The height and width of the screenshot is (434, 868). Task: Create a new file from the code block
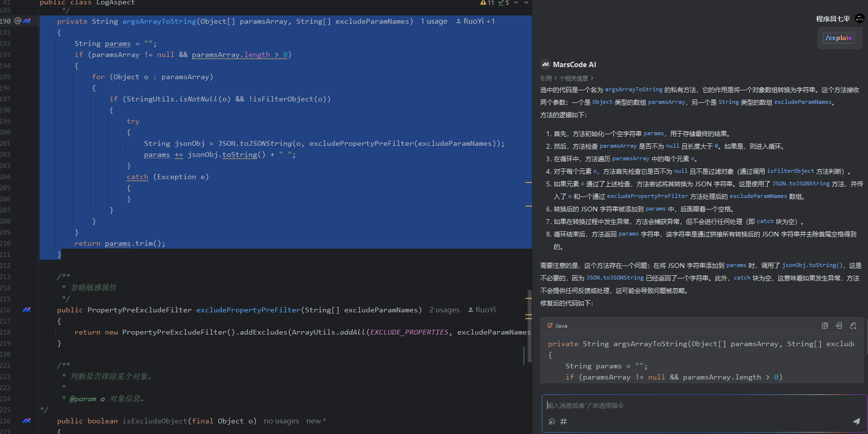coord(854,326)
